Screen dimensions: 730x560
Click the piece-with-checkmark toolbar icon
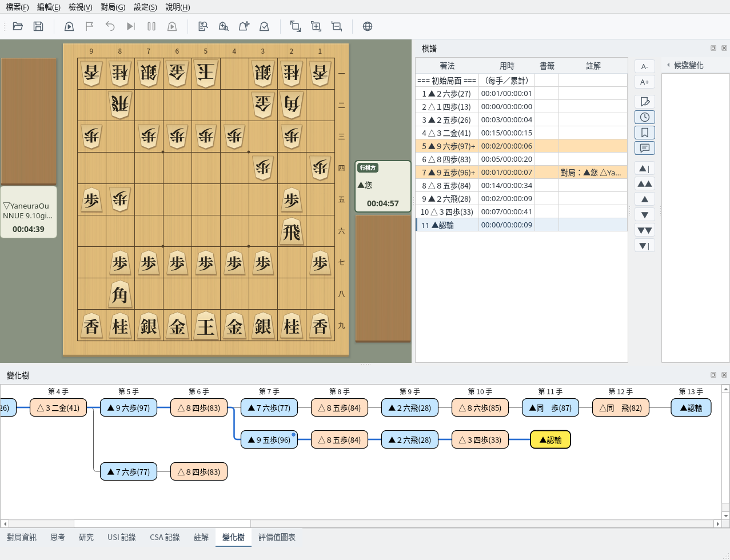coord(265,26)
